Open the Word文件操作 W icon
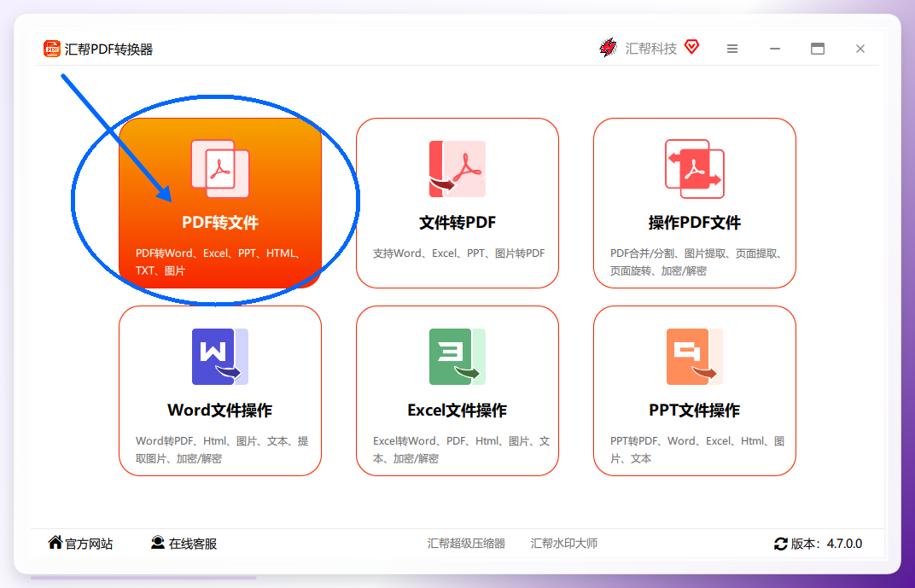 tap(220, 357)
